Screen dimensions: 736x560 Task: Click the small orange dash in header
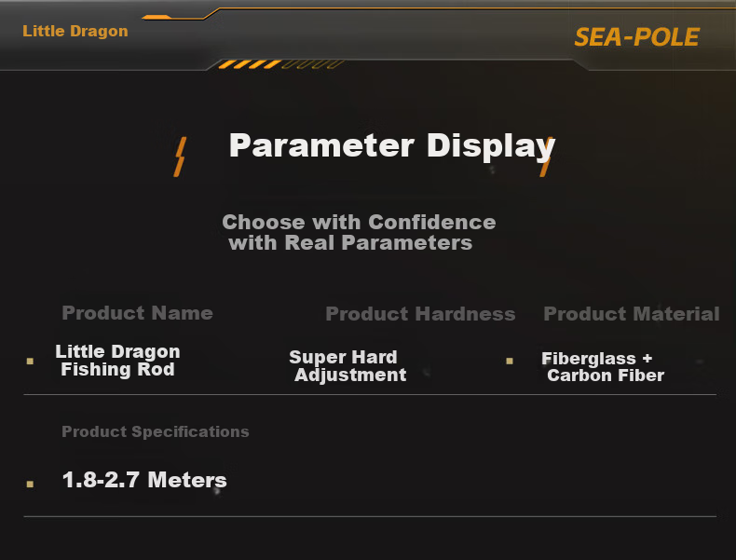157,18
